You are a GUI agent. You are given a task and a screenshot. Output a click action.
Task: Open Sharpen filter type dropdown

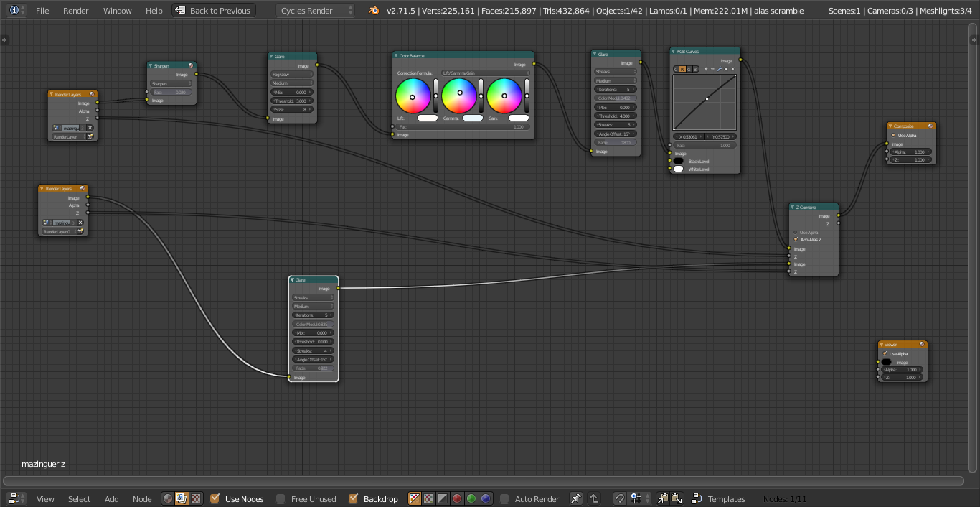171,83
